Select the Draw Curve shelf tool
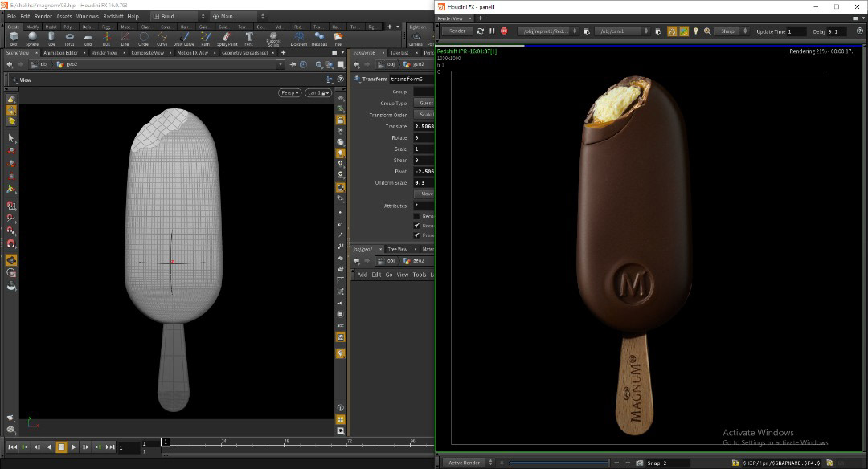868x469 pixels. (184, 39)
